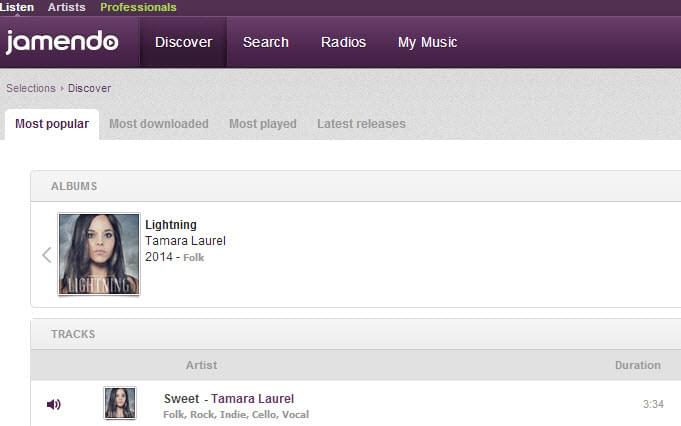Open the Sweet track title link
The width and height of the screenshot is (681, 426).
click(181, 398)
